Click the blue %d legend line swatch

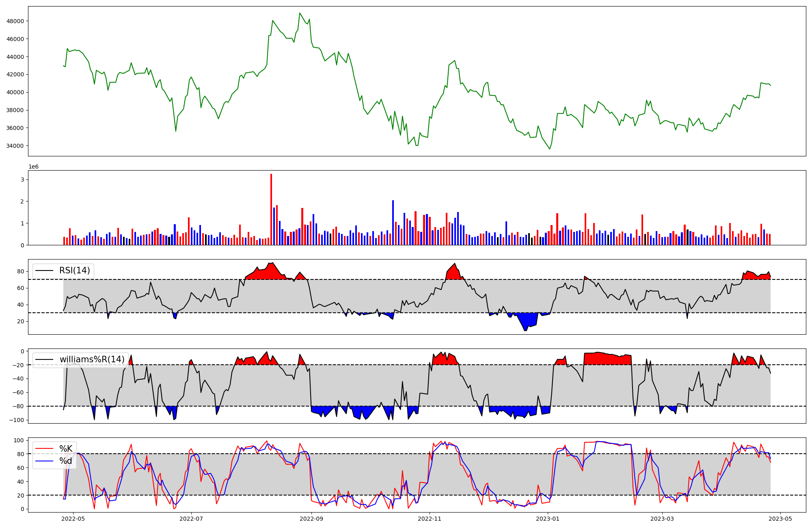[x=44, y=461]
